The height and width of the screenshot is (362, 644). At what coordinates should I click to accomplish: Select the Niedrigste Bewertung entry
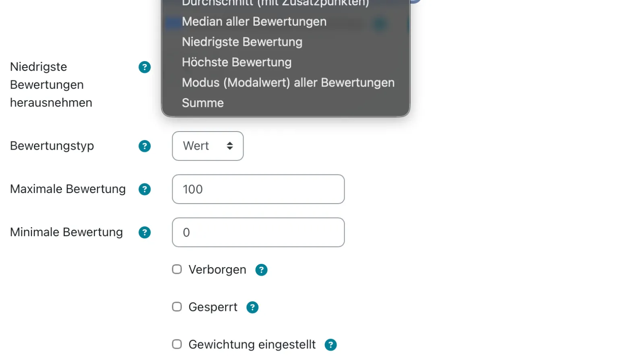click(x=242, y=41)
